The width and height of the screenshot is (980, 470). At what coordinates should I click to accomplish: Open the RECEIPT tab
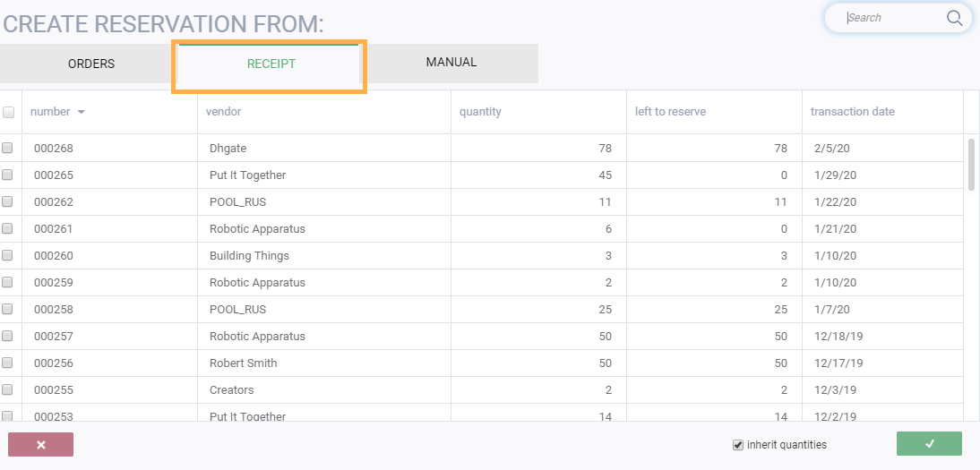pyautogui.click(x=271, y=64)
